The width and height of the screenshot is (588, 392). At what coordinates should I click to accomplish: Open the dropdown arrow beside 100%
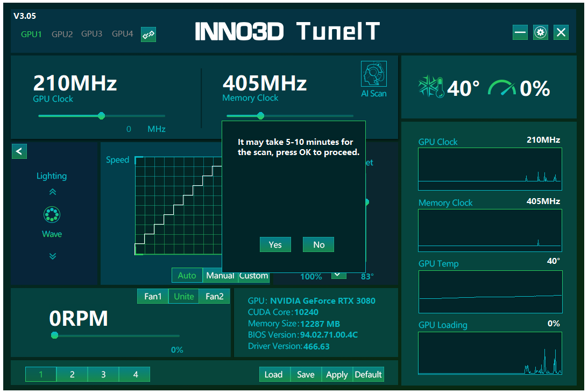coord(338,275)
